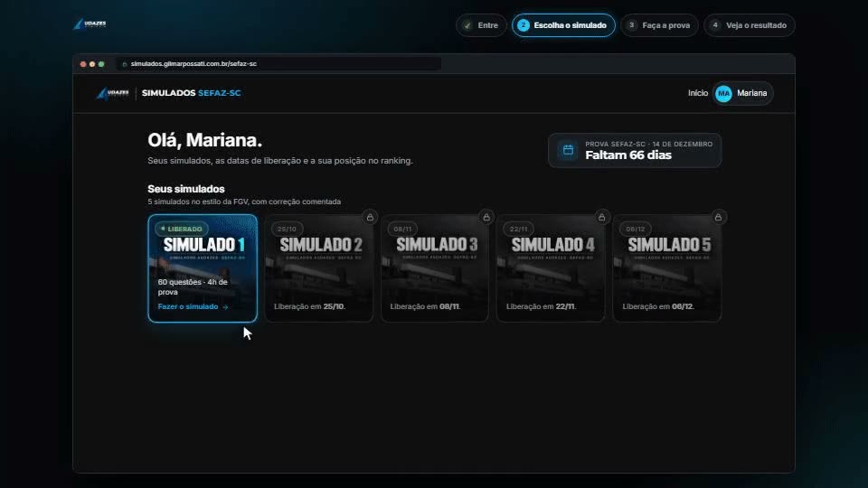The width and height of the screenshot is (868, 488).
Task: Open the locked Simulado 3 card
Action: (x=435, y=268)
